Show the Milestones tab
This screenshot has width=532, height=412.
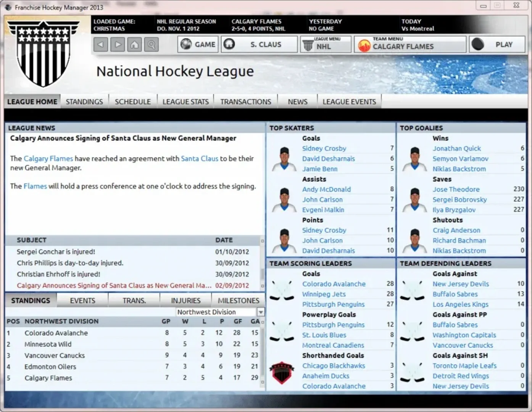click(x=238, y=301)
